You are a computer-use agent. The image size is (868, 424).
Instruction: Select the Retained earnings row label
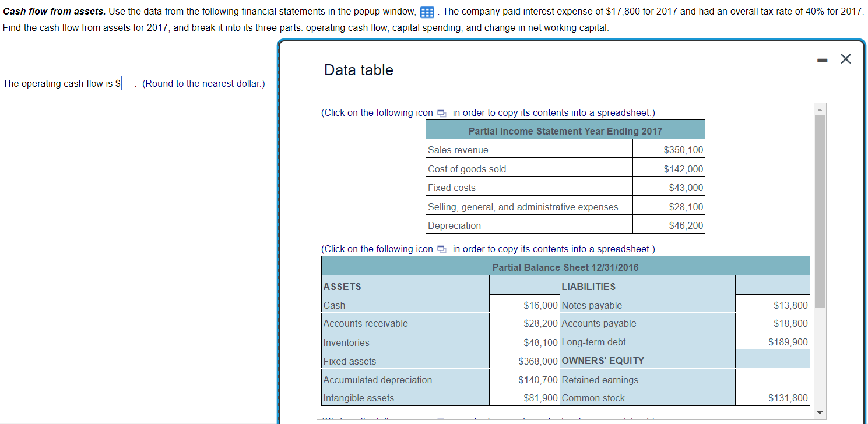point(600,380)
